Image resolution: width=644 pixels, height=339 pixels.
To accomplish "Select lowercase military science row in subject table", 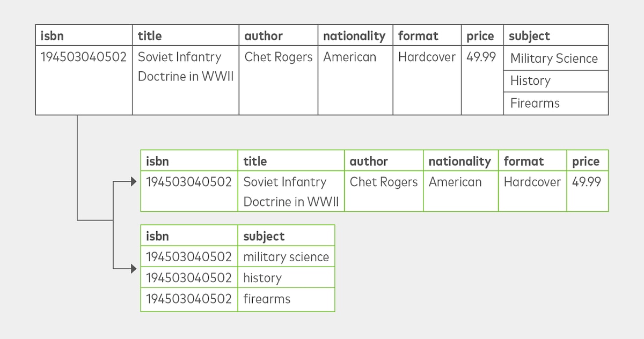I will click(238, 257).
